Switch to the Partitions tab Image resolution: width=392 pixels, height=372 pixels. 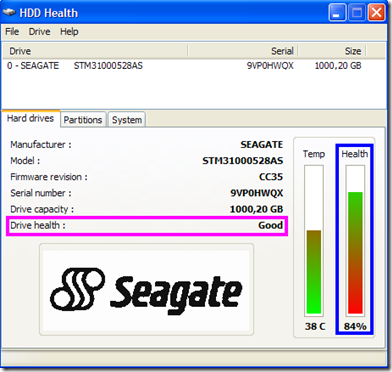(x=83, y=119)
